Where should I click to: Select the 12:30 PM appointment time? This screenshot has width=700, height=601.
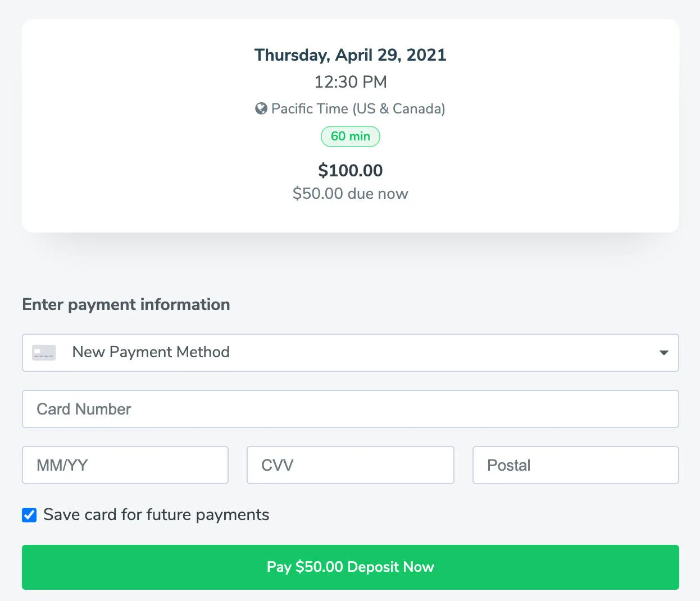click(350, 82)
